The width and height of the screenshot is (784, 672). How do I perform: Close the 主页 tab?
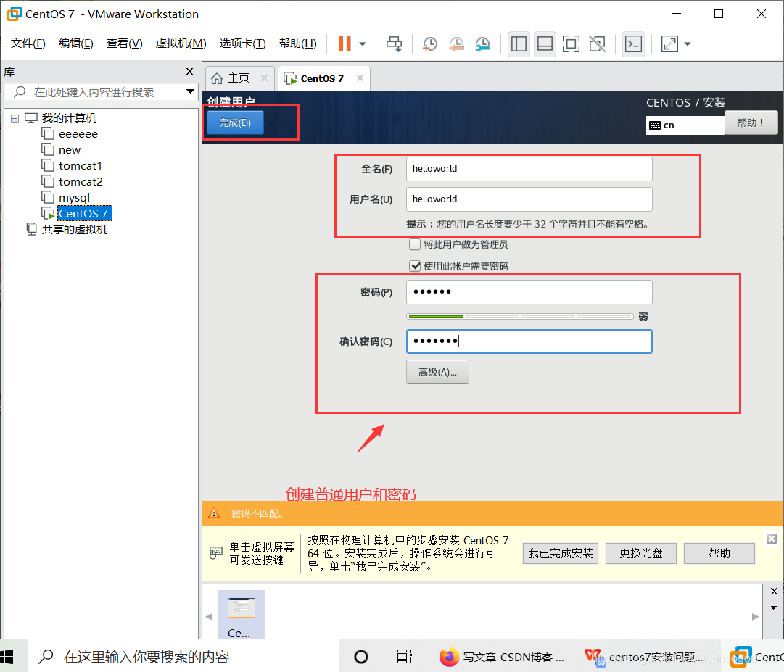point(265,78)
